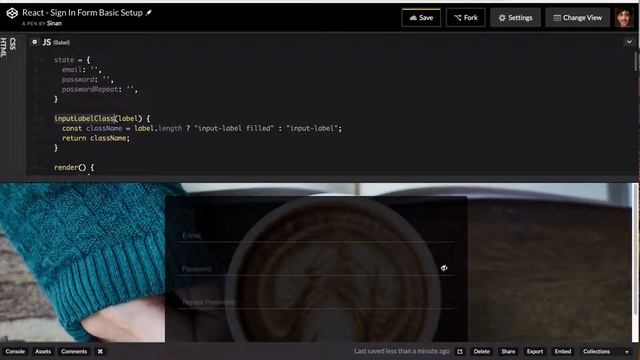640x360 pixels.
Task: Toggle password visibility eye icon
Action: (444, 268)
